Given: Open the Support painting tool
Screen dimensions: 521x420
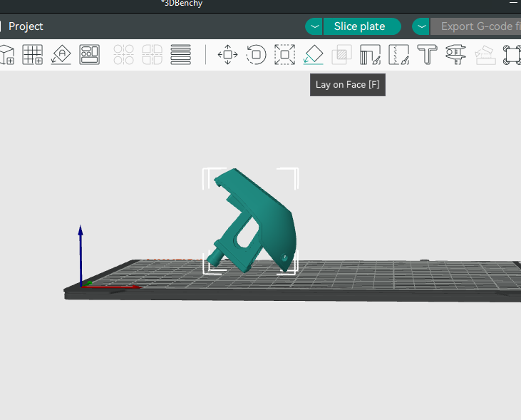Looking at the screenshot, I should [x=370, y=54].
